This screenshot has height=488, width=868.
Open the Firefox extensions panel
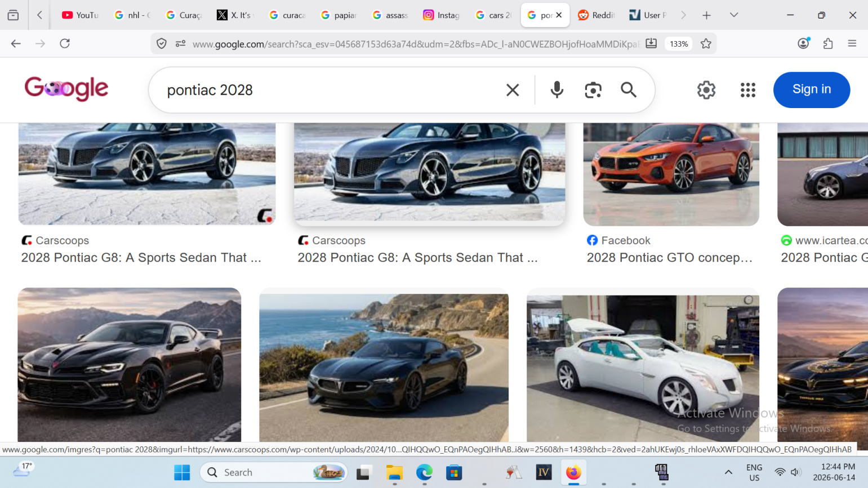[x=828, y=43]
